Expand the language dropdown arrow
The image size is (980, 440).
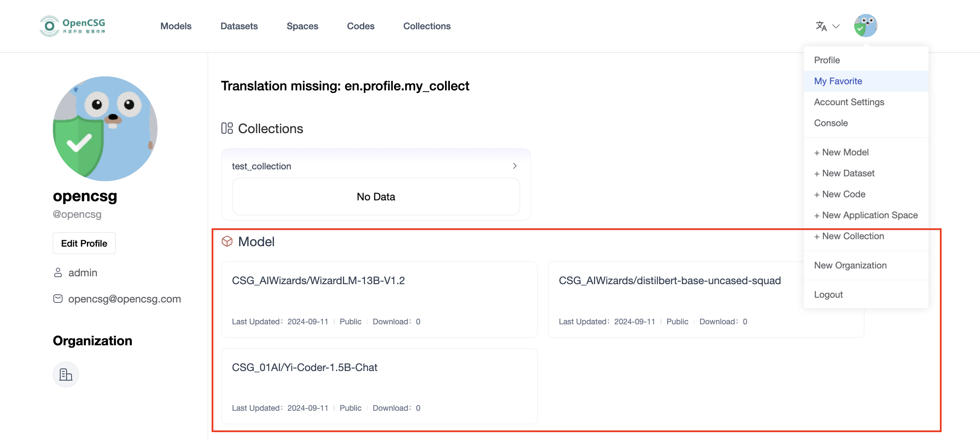coord(836,26)
